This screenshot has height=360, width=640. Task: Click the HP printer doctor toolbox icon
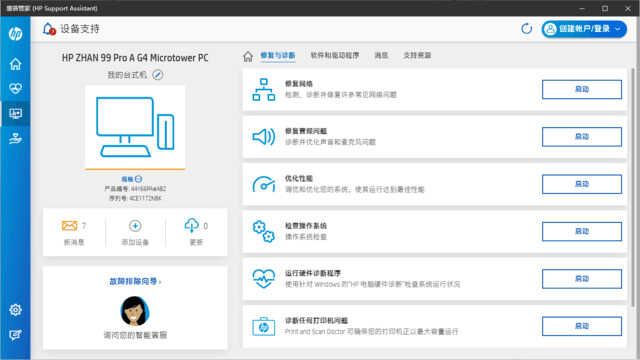coord(264,326)
